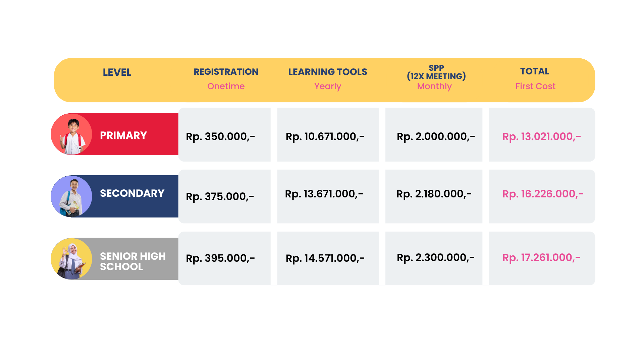Click Primary registration fee Rp. 350.000
The height and width of the screenshot is (362, 644).
point(220,136)
